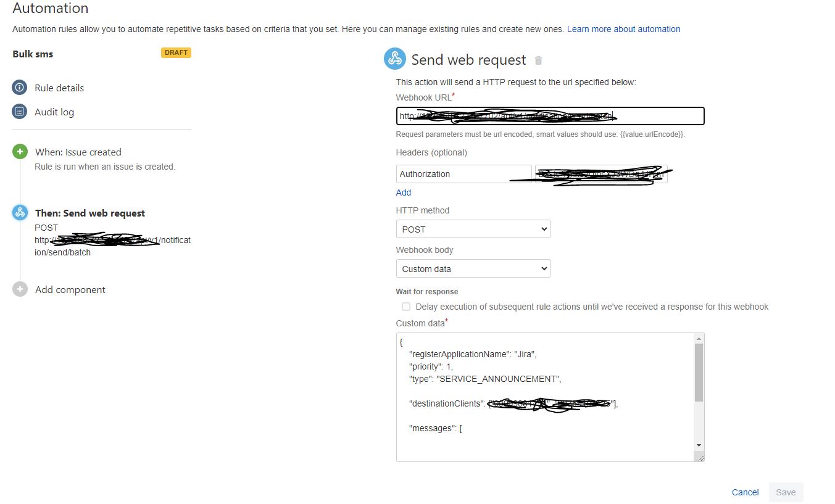Screen dimensions: 835x504
Task: Click the Send web request header icon
Action: (395, 59)
